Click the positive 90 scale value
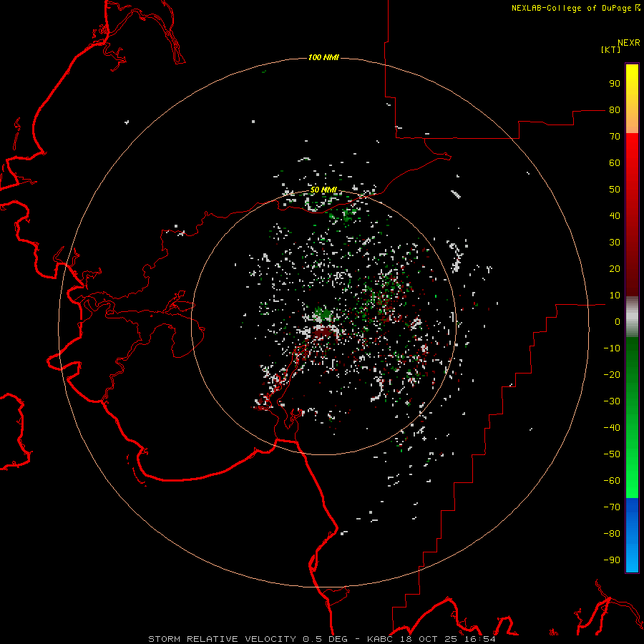The width and height of the screenshot is (644, 644). click(615, 84)
